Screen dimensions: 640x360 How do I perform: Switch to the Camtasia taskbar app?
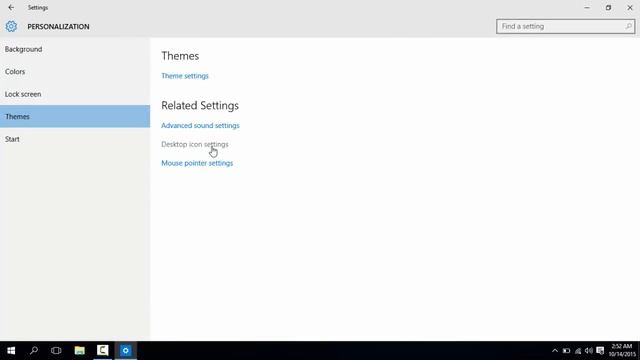coord(102,351)
